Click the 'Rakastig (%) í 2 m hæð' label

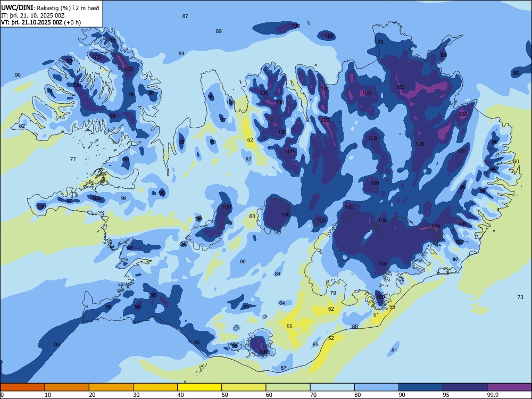coord(68,8)
